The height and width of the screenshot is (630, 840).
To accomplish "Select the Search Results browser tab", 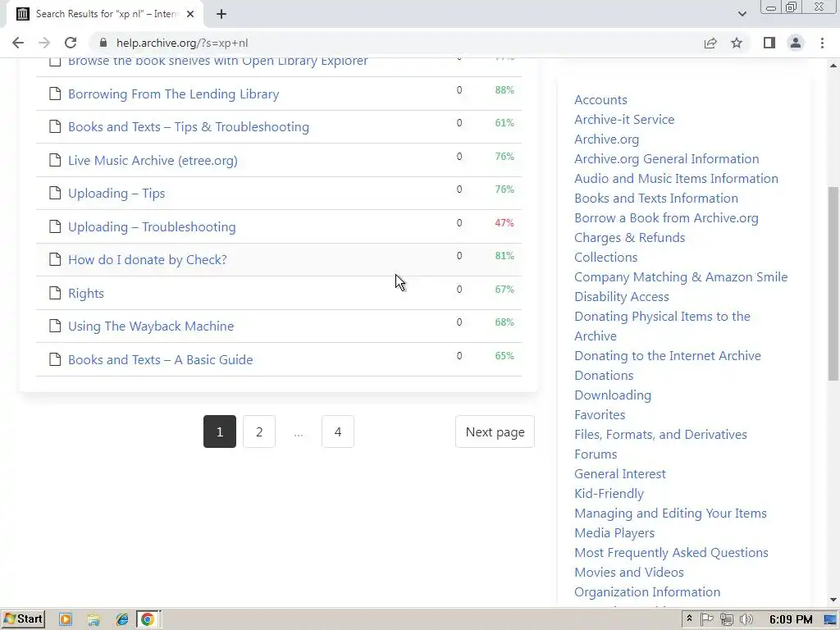I will (104, 14).
